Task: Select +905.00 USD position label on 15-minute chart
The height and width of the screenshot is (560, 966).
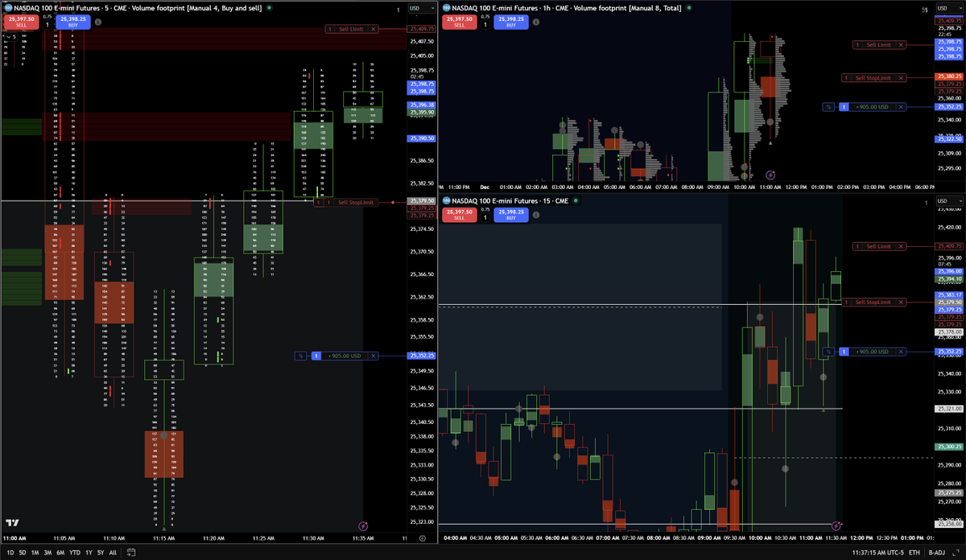Action: point(872,352)
